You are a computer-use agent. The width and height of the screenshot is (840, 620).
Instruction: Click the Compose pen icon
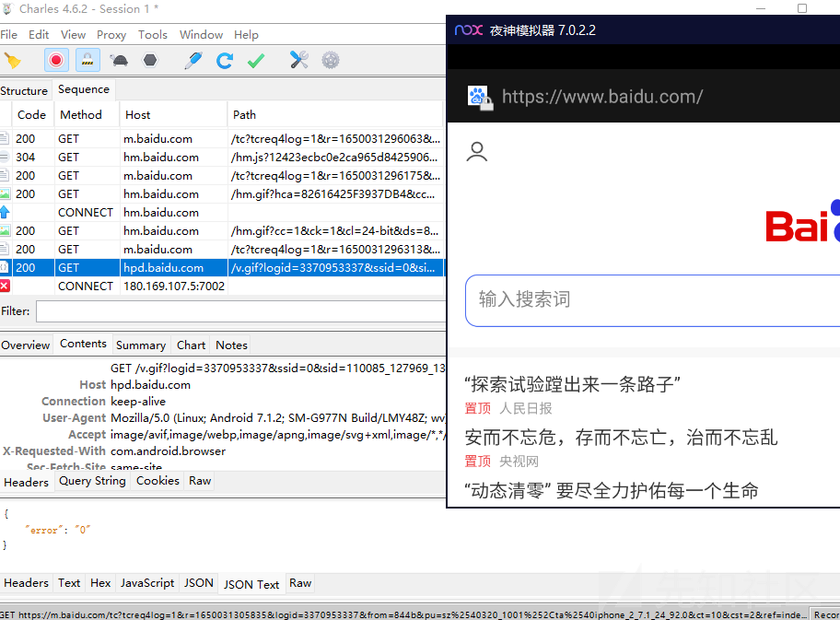click(x=192, y=61)
